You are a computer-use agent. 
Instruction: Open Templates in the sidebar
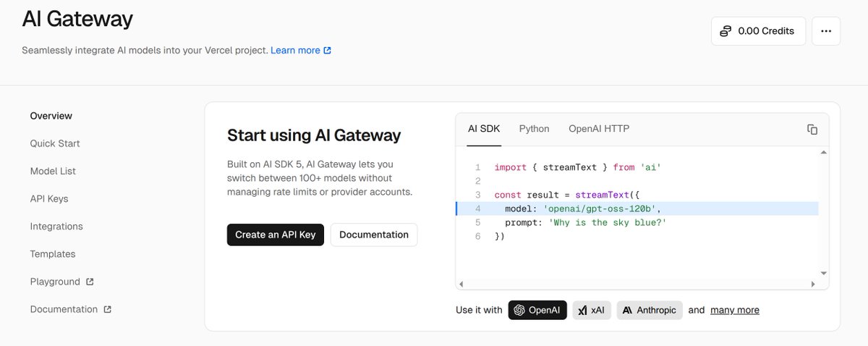tap(53, 254)
